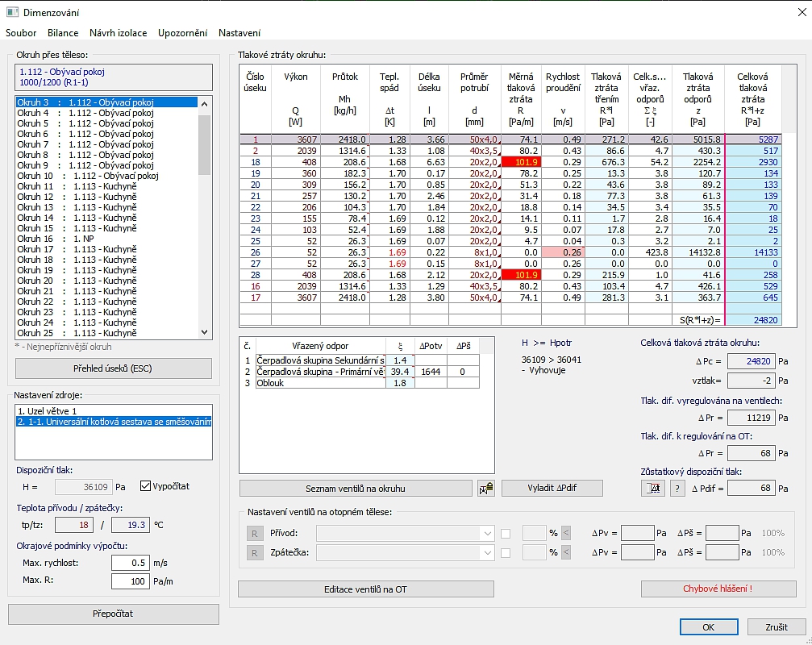812x645 pixels.
Task: Select 'Okruh 4 : 1.112 - Obývací pokoj'
Action: click(x=106, y=113)
